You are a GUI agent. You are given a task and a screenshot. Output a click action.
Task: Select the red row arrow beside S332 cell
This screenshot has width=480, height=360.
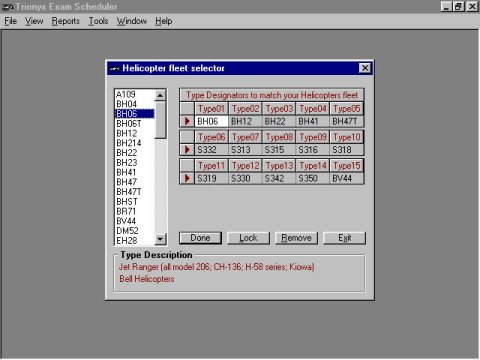click(187, 150)
